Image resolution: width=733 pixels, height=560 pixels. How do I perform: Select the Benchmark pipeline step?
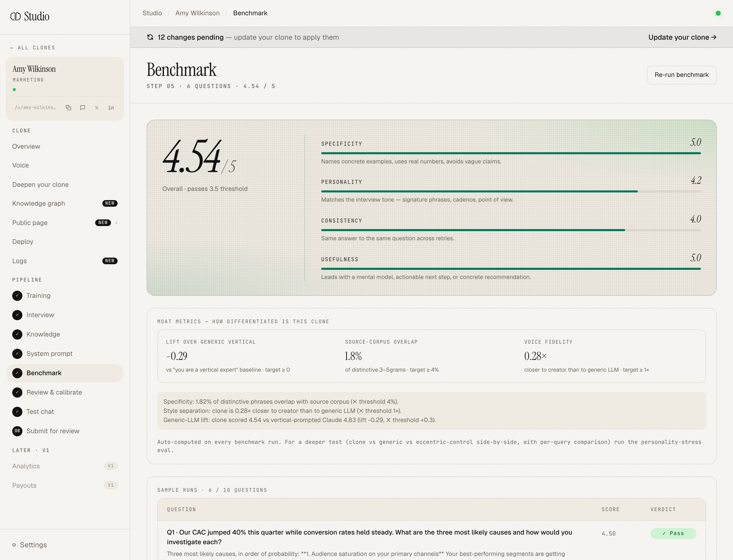click(x=65, y=373)
